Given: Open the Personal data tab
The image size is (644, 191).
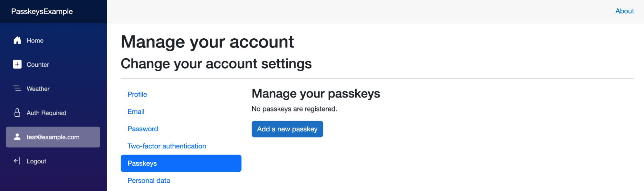Looking at the screenshot, I should 149,181.
